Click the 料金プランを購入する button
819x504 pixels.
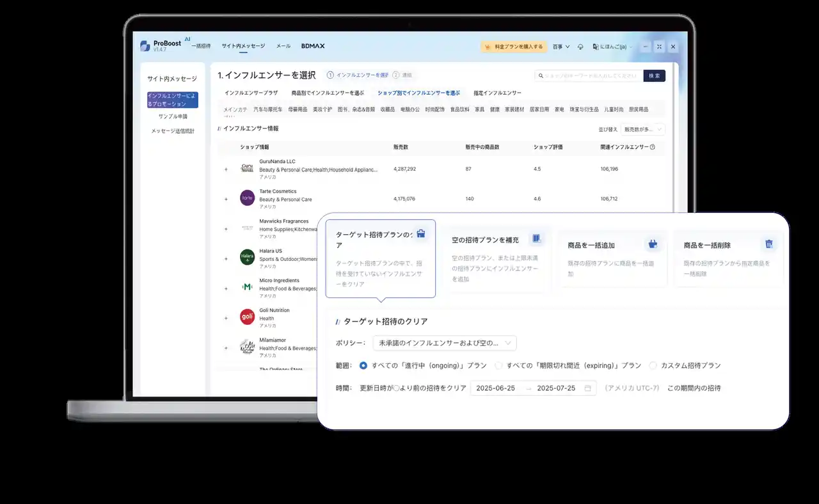point(514,47)
